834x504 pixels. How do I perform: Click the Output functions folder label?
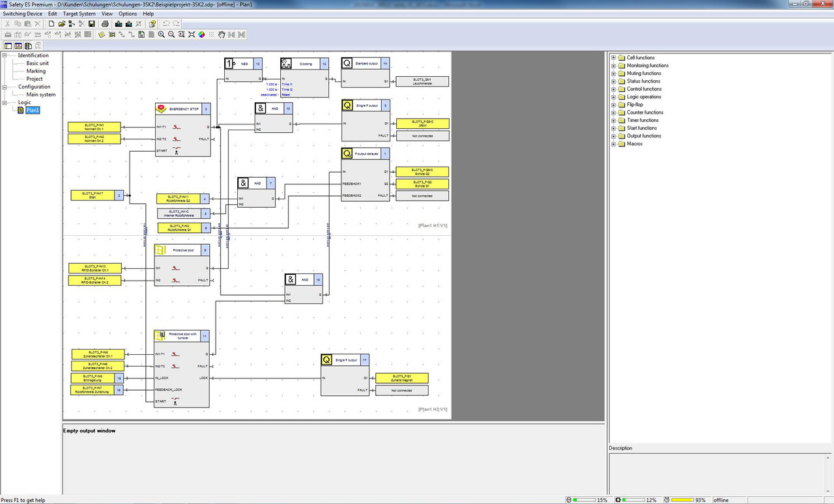[644, 136]
